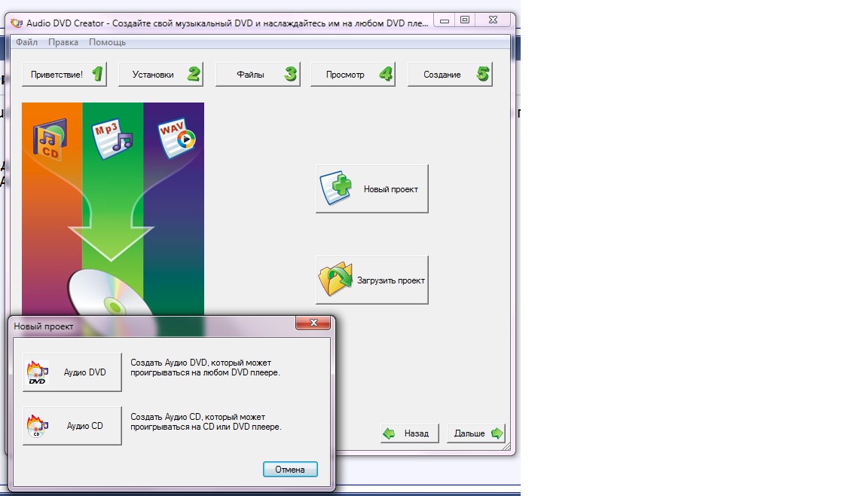Open the Помощь menu
This screenshot has width=868, height=496.
(107, 42)
